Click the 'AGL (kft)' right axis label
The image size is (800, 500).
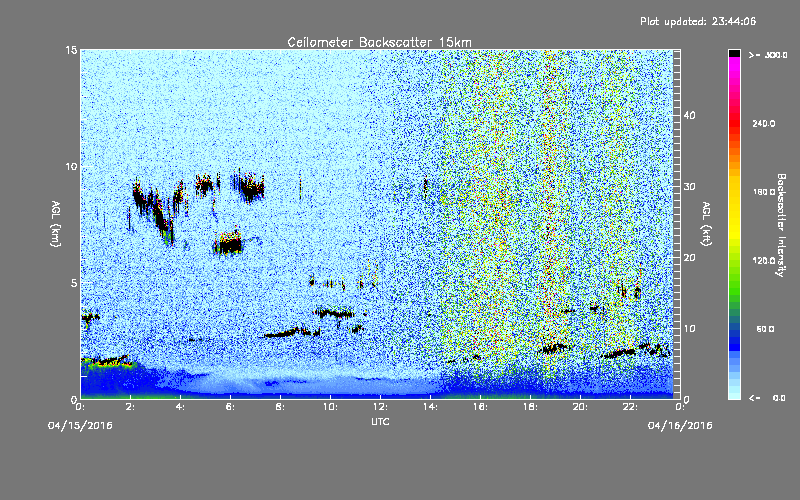point(706,224)
